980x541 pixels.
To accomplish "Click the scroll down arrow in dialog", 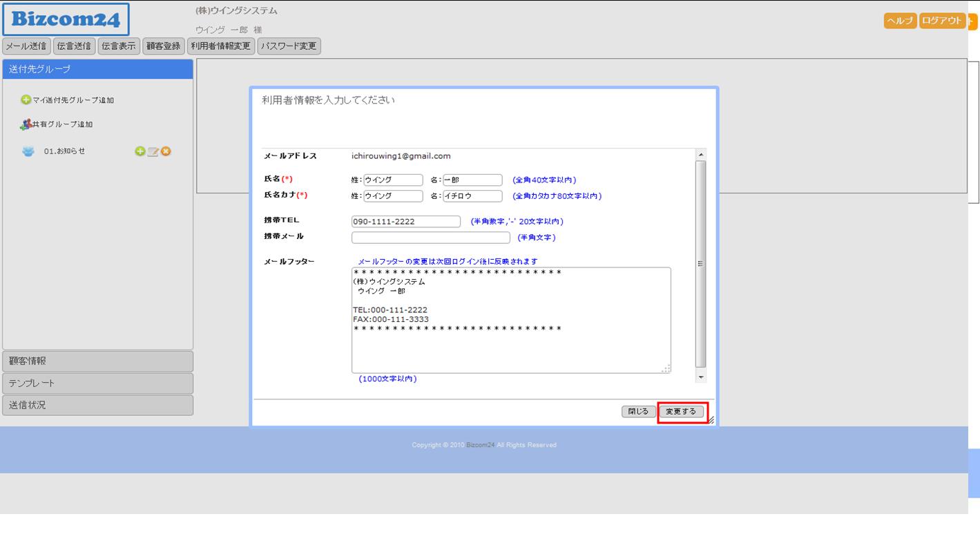I will click(x=701, y=377).
